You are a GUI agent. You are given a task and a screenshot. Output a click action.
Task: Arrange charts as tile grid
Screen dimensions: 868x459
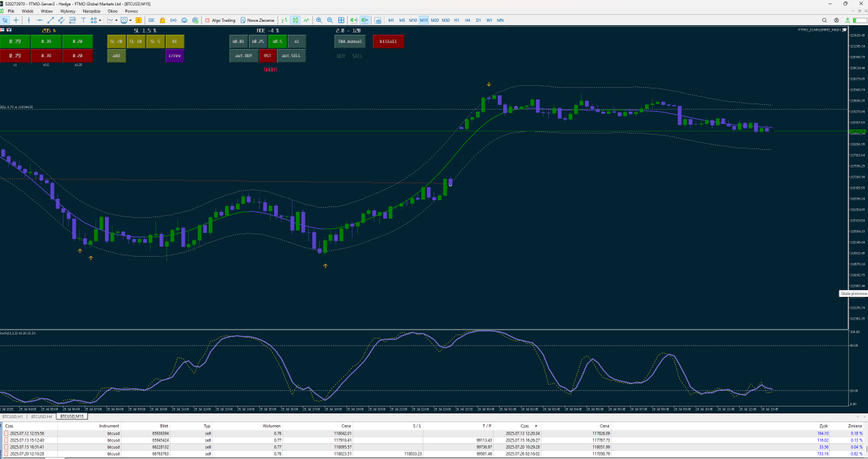pyautogui.click(x=341, y=20)
